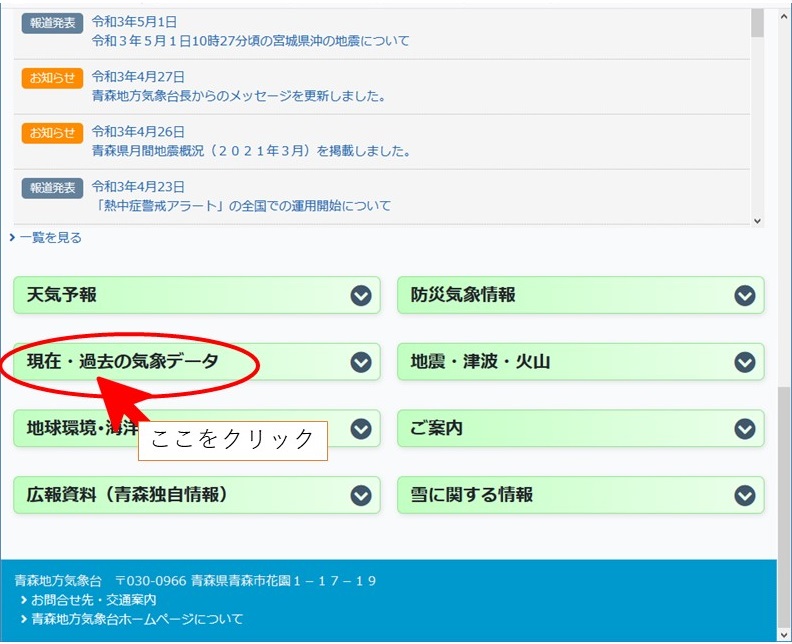Viewport: 792px width, 644px height.
Task: Open 青森県月間地震概況（２０２１年３月） link
Action: (x=251, y=151)
